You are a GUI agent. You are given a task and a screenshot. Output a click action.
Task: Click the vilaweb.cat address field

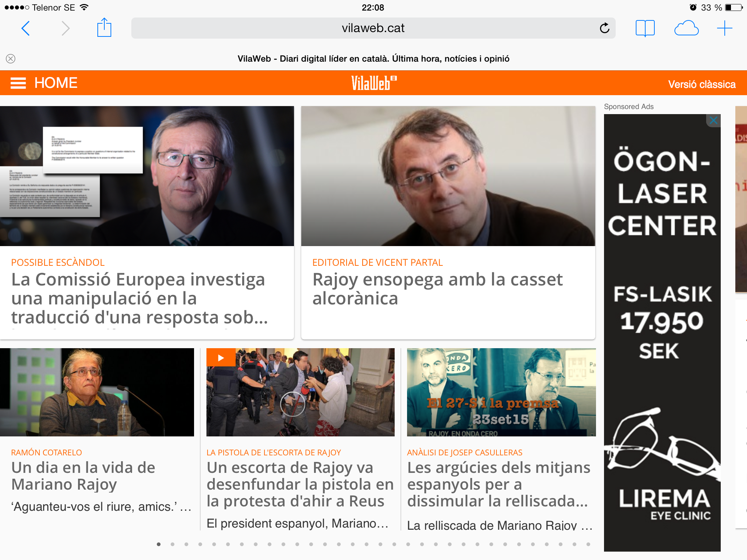[373, 28]
